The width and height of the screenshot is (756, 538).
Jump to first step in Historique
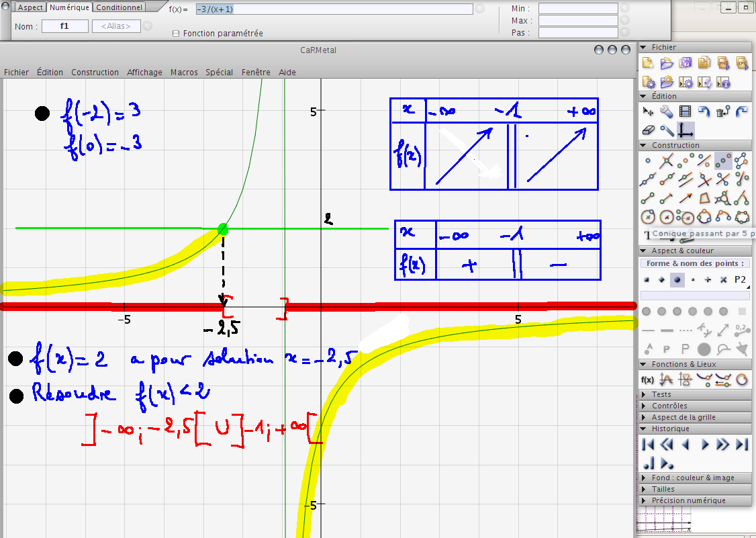coord(648,445)
